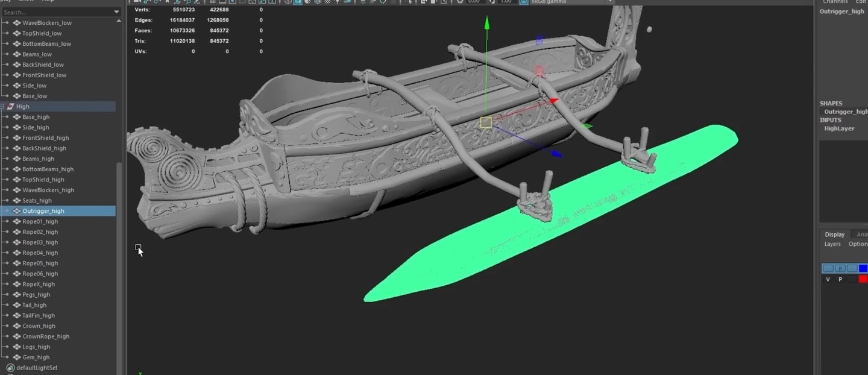Select Rope02_high in the outliner
This screenshot has width=868, height=375.
click(40, 232)
